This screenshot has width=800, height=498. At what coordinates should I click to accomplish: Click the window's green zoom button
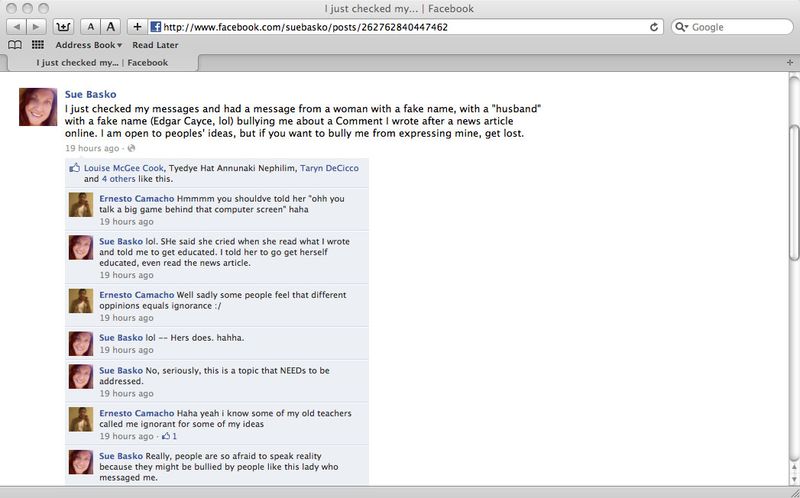tap(44, 8)
